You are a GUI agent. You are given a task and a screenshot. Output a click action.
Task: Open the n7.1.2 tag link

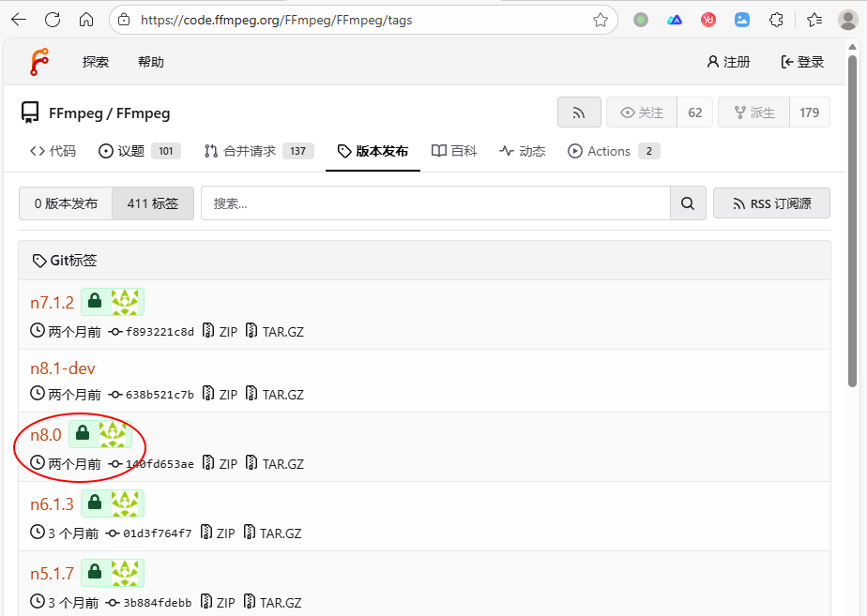click(52, 302)
